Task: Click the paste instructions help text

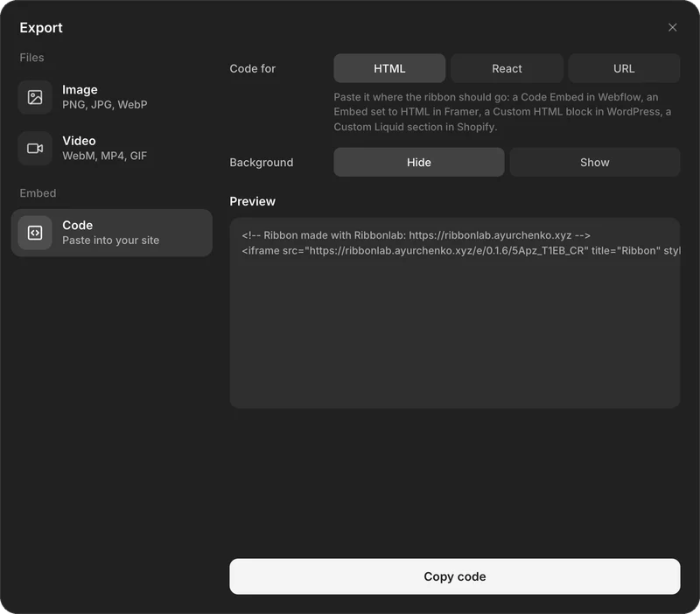Action: pos(502,112)
